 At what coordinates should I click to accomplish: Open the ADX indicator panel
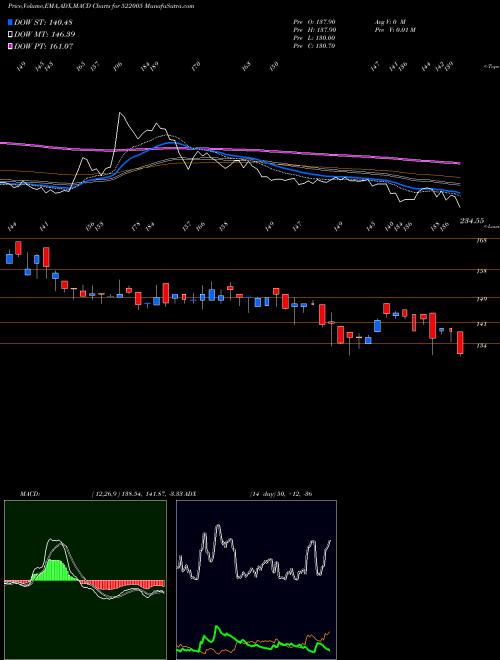[256, 580]
